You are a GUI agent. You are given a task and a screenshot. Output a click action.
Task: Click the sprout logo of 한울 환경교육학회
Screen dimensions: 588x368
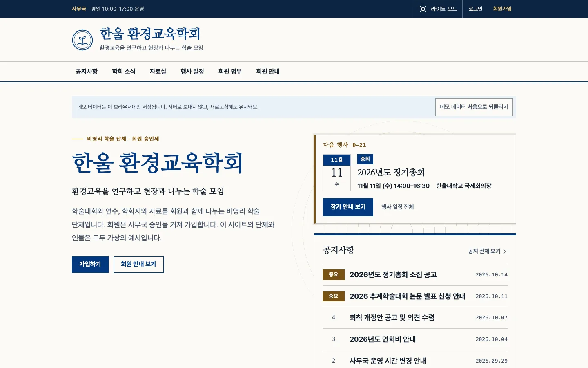click(x=82, y=40)
